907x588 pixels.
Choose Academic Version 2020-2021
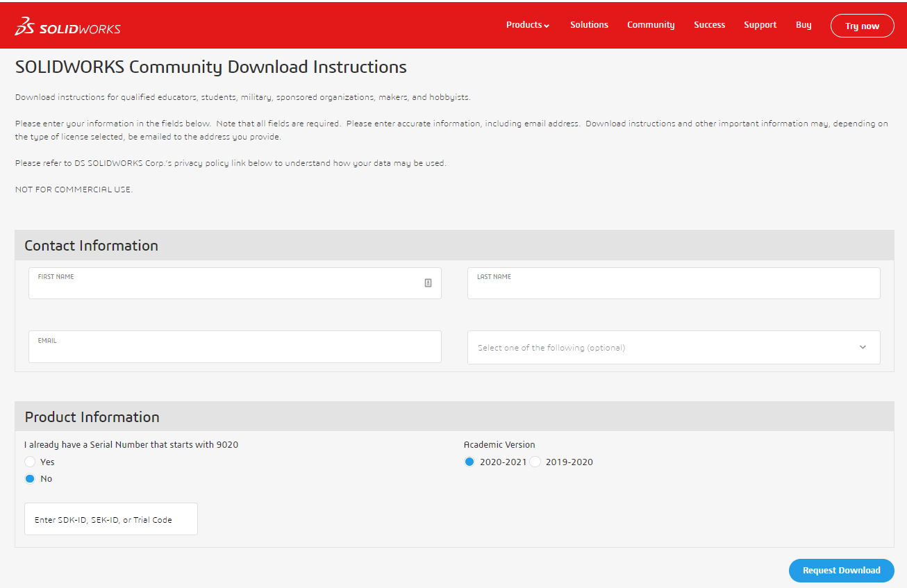[x=469, y=462]
